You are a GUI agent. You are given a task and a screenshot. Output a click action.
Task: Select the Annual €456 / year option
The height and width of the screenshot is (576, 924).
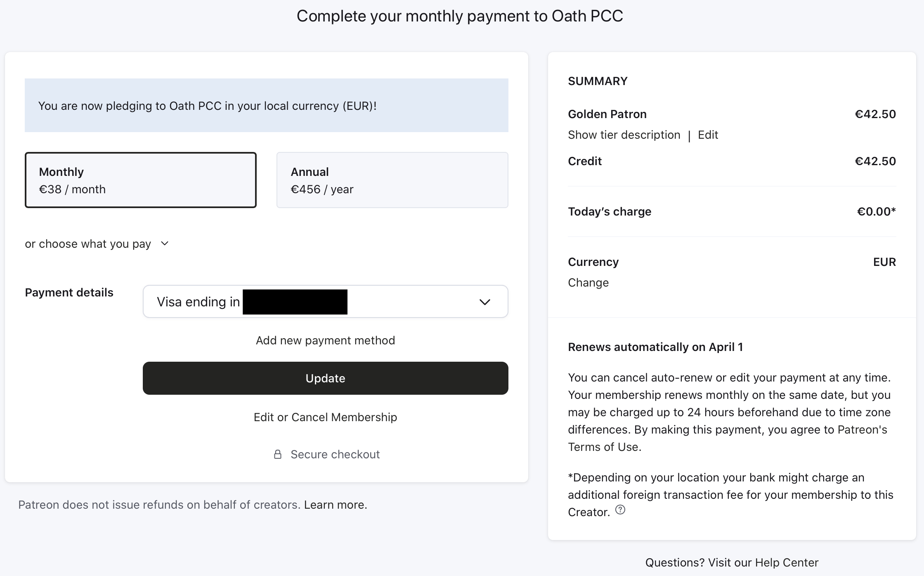click(392, 180)
